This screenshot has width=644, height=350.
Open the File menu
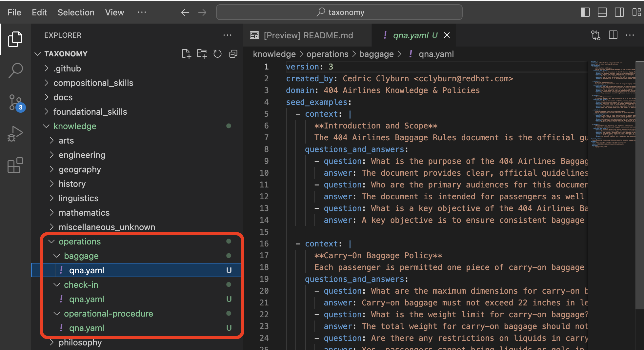pos(14,12)
